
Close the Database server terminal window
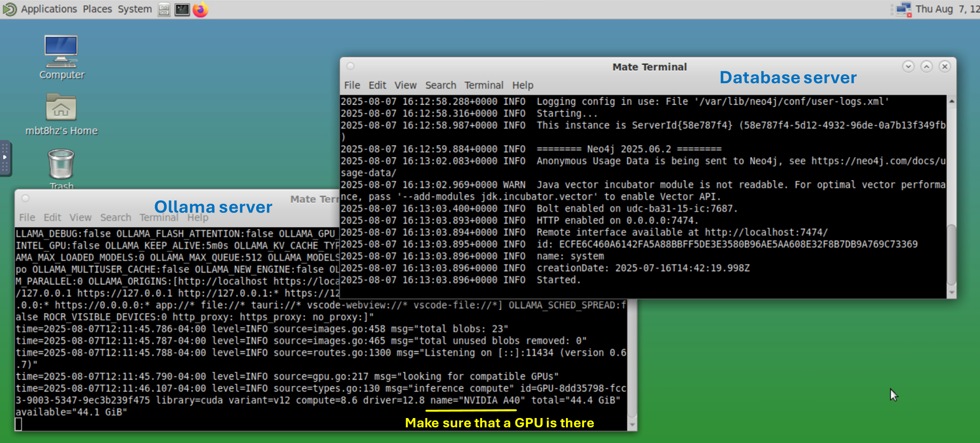tap(945, 66)
